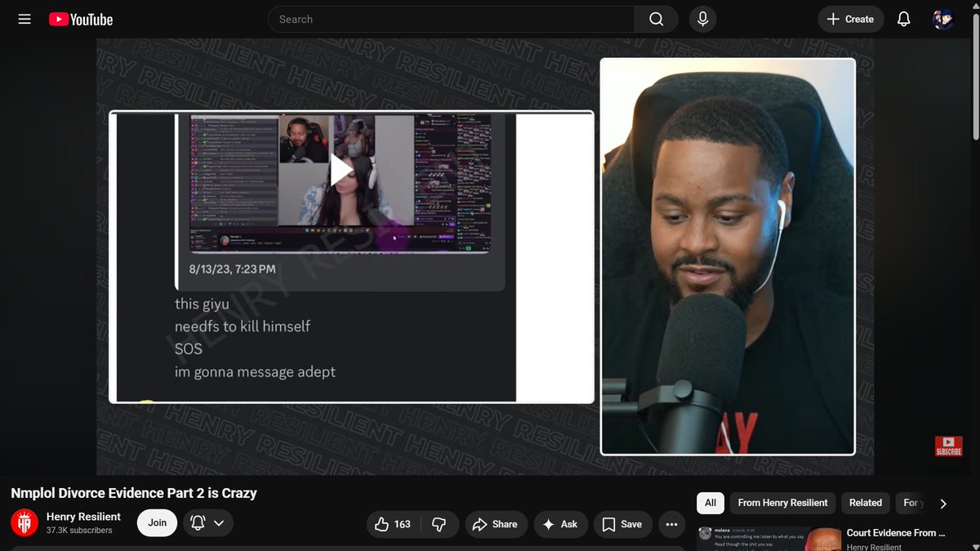
Task: Click the page vertical scrollbar
Action: 975,78
